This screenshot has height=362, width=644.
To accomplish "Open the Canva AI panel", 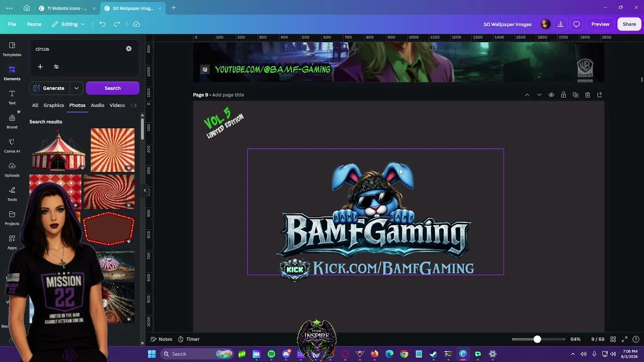I will pyautogui.click(x=12, y=145).
